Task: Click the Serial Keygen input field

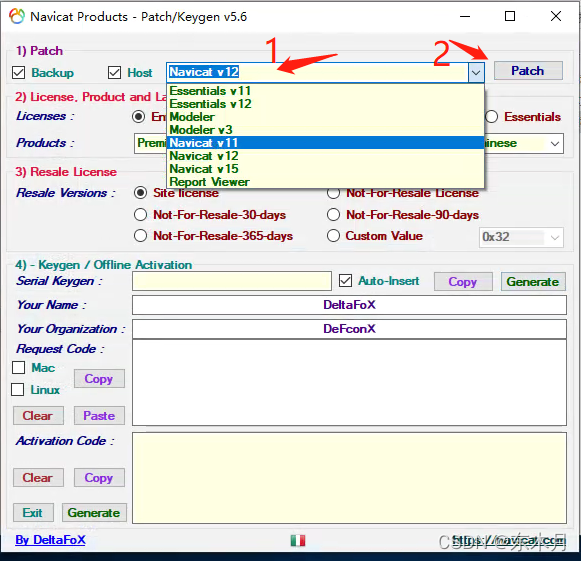Action: (232, 281)
